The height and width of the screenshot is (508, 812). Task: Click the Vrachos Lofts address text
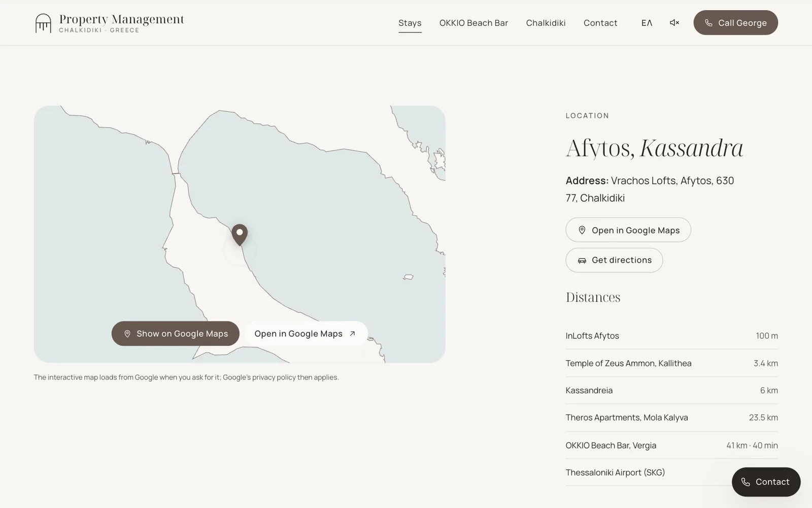click(650, 189)
